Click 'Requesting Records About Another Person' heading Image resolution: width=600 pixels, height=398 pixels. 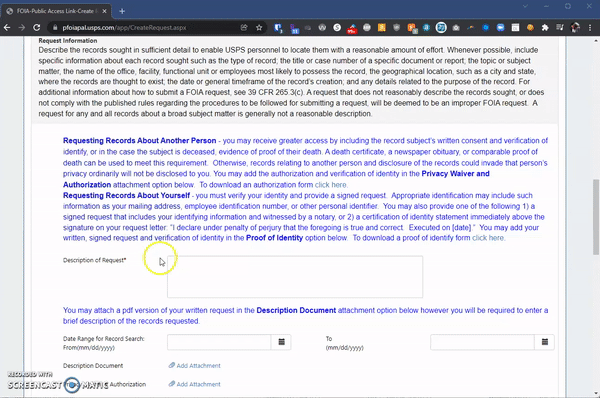[x=140, y=141]
